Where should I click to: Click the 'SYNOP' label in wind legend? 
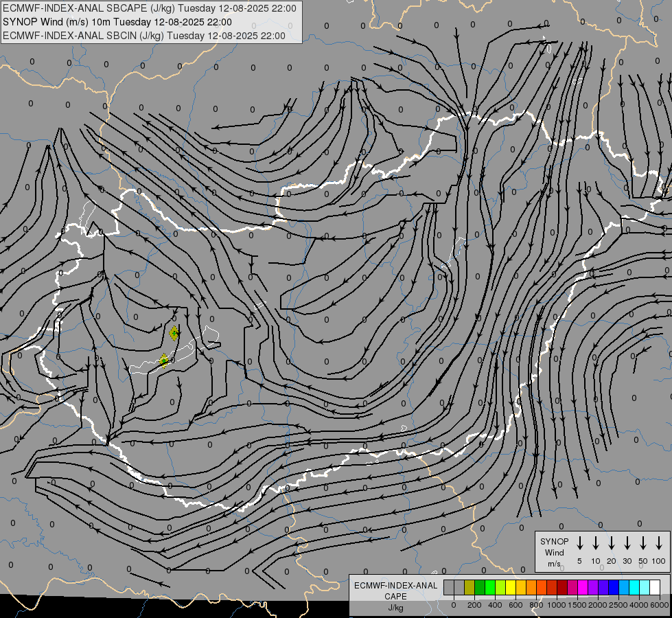[x=554, y=541]
